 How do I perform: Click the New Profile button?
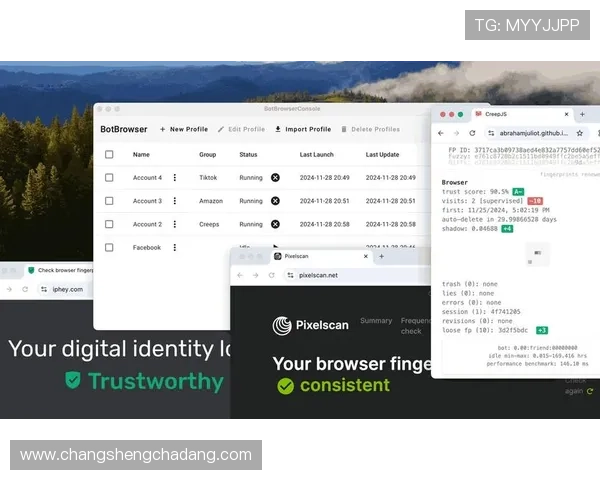coord(184,130)
